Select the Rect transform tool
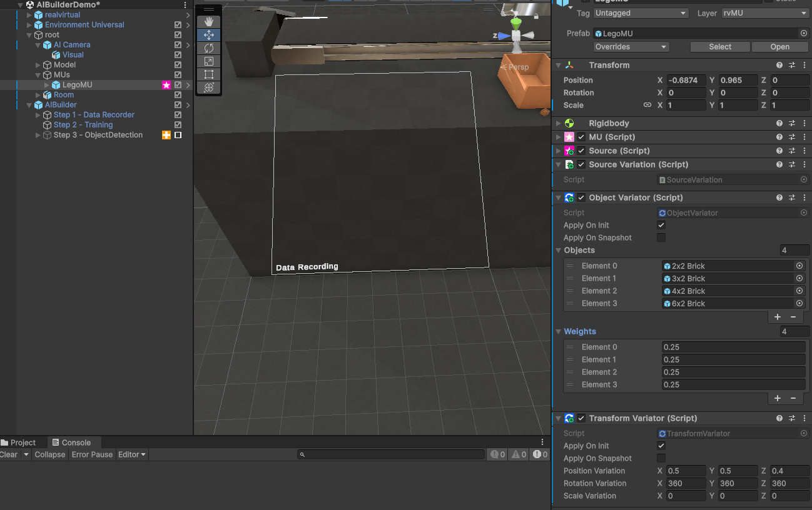 [209, 74]
